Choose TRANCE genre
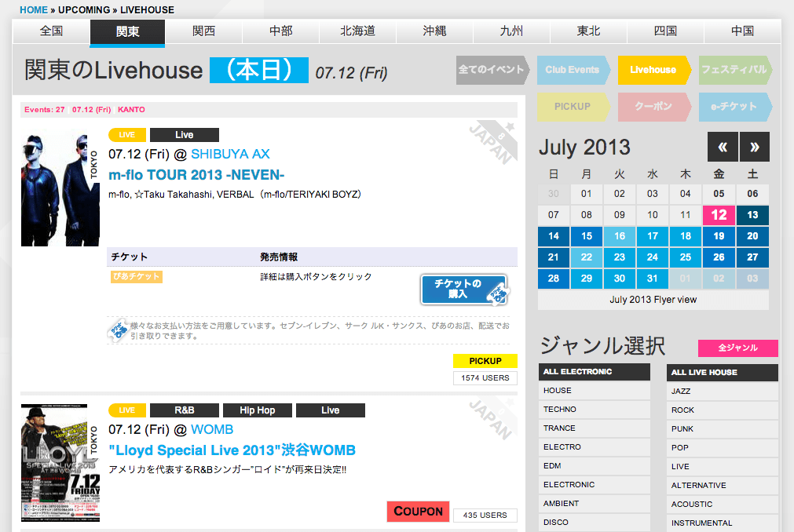794x532 pixels. click(x=595, y=428)
